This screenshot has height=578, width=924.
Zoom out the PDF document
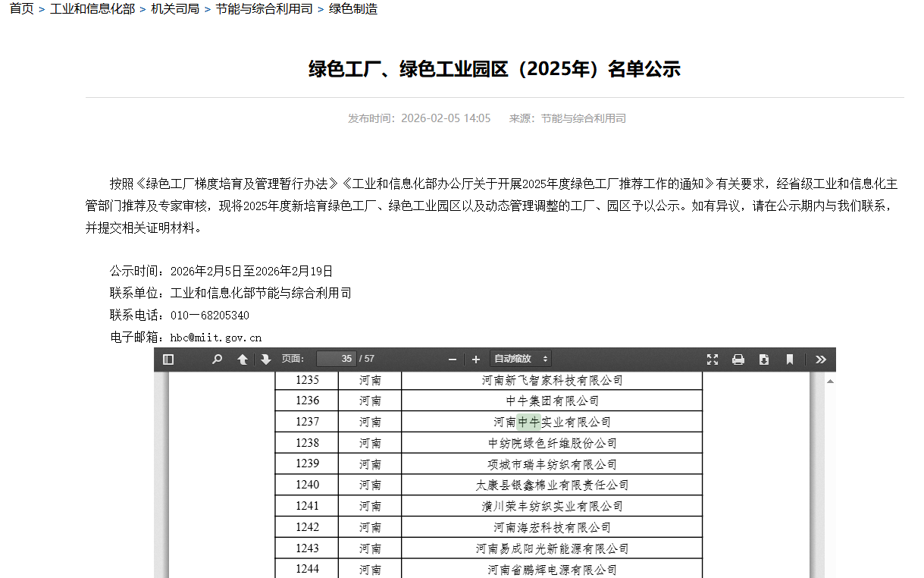click(453, 360)
